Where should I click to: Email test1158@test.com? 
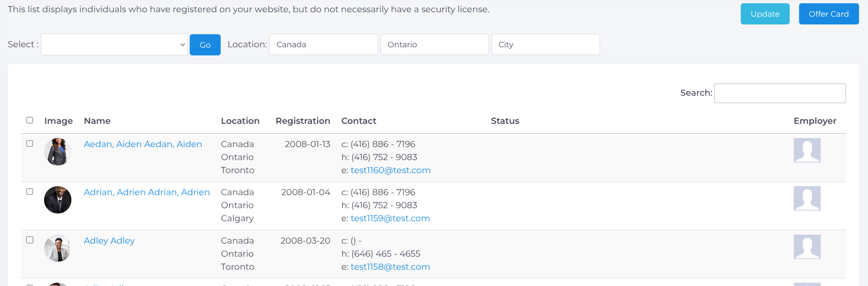[x=390, y=267]
